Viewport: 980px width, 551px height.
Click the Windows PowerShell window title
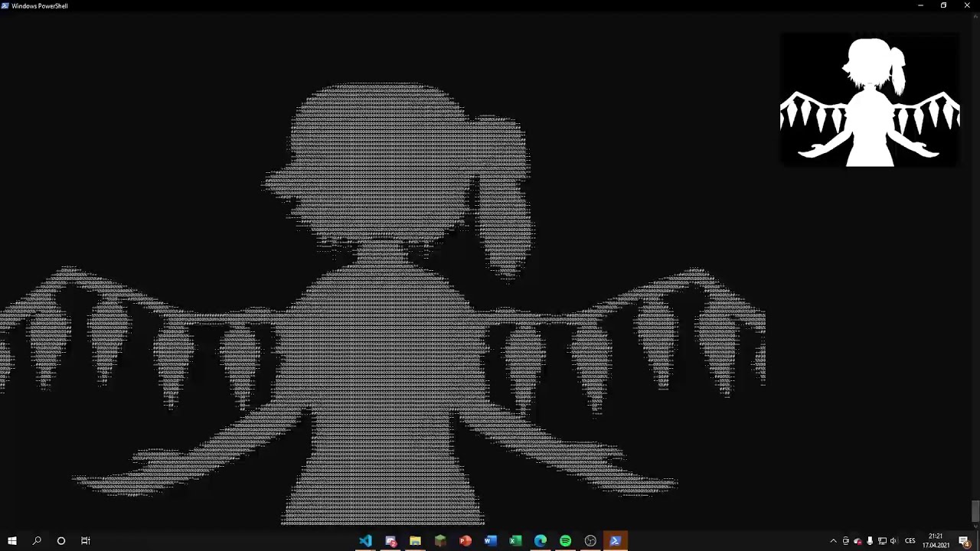pos(40,5)
